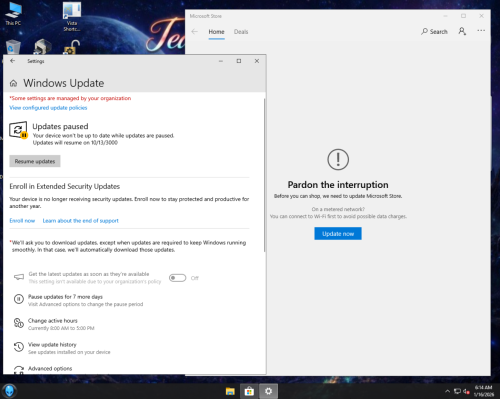Screen dimensions: 500x399
Task: Open the Microsoft Store three-dot more menu
Action: pos(481,31)
